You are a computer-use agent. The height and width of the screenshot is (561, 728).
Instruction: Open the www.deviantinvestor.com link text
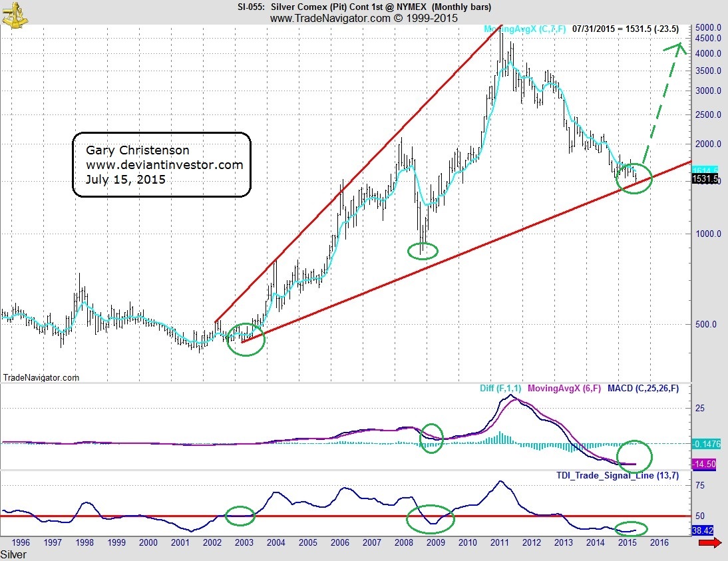click(x=164, y=164)
